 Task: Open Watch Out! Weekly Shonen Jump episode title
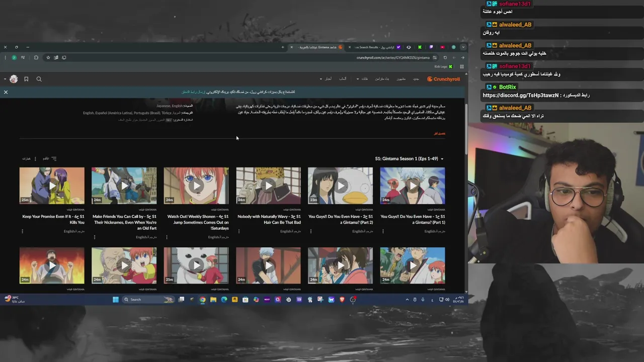point(198,222)
